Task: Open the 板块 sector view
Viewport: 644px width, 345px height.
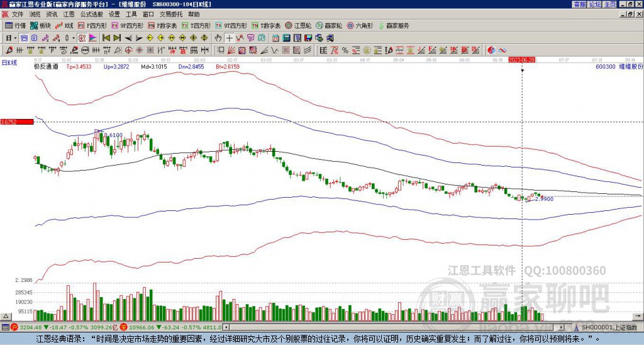Action: pyautogui.click(x=40, y=25)
